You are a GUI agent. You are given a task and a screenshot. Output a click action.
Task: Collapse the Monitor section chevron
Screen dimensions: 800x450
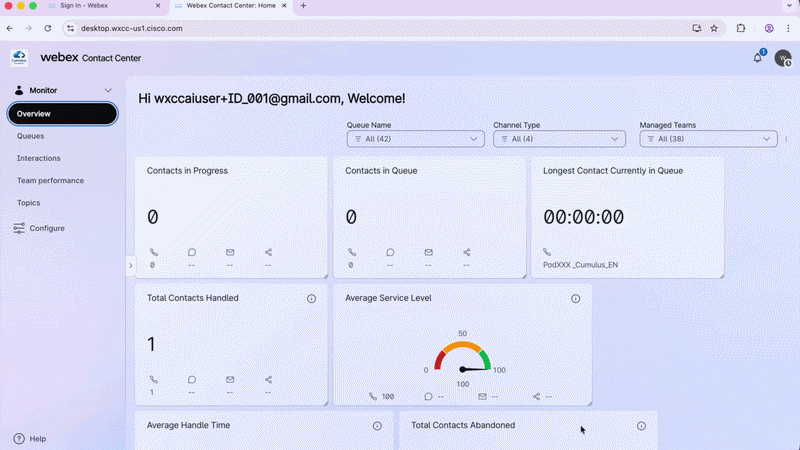pyautogui.click(x=108, y=90)
